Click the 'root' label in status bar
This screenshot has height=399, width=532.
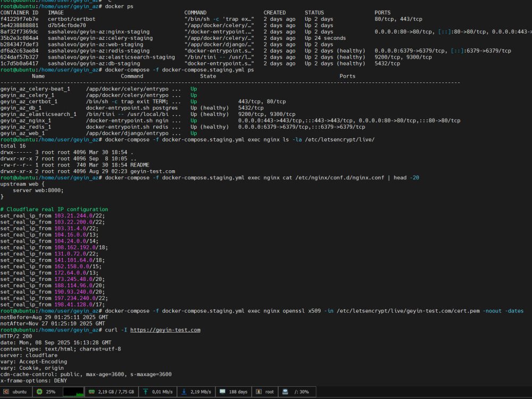point(269,392)
